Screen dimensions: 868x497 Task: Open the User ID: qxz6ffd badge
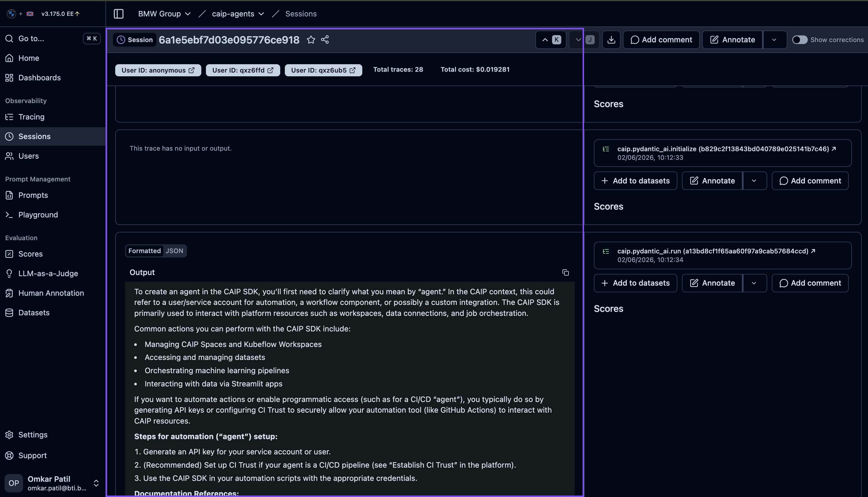click(x=243, y=70)
